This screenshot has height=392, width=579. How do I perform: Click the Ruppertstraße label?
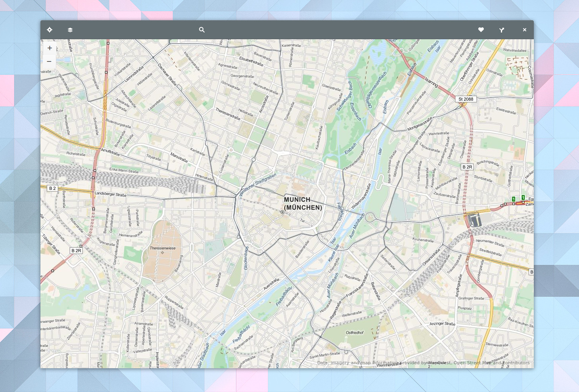click(174, 302)
